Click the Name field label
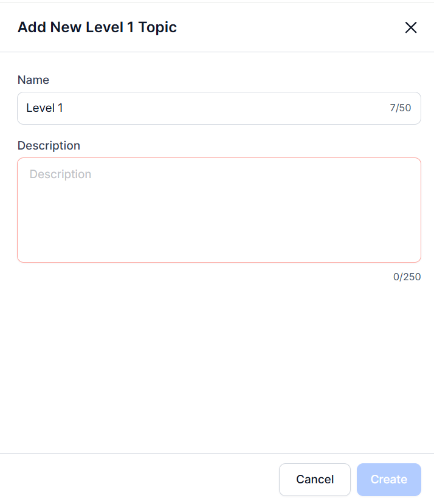 (x=33, y=80)
